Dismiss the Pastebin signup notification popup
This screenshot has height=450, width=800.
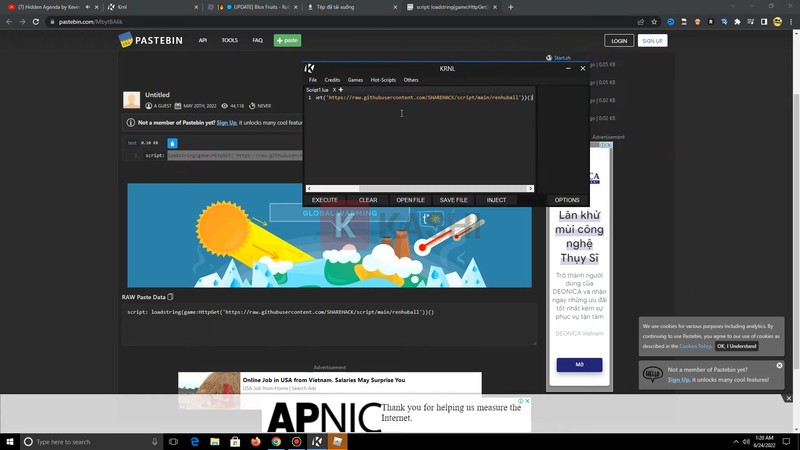coord(780,365)
